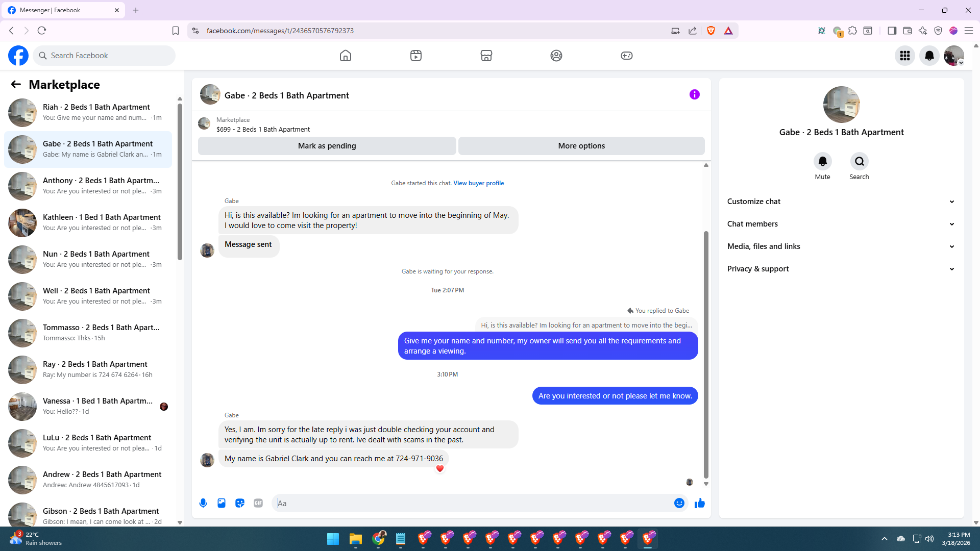The width and height of the screenshot is (980, 551).
Task: Send a thumbs-up like
Action: point(699,503)
